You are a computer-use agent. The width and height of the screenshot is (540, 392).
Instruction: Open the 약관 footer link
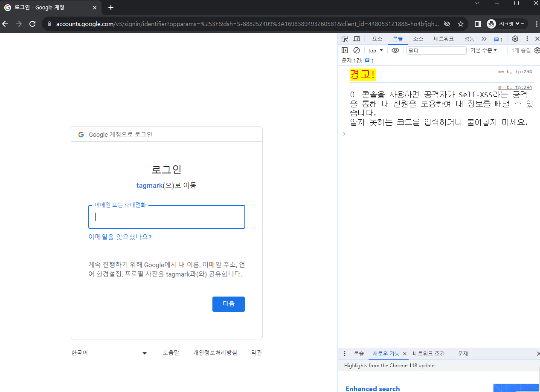(257, 353)
